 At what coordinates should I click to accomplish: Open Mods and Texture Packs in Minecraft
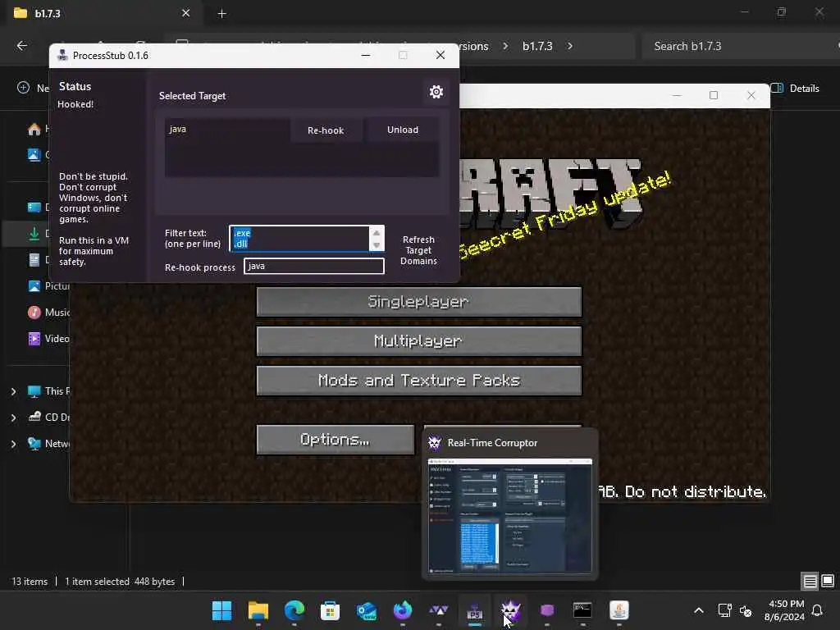click(x=419, y=381)
